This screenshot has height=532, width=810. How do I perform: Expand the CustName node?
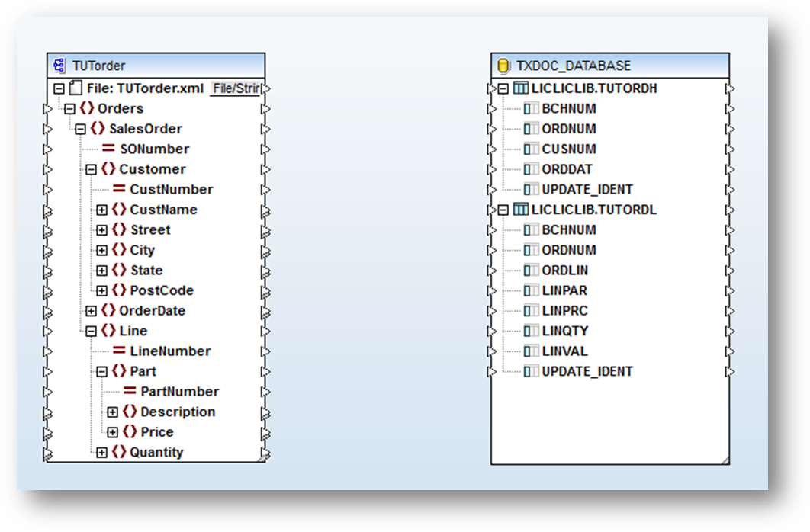[101, 210]
